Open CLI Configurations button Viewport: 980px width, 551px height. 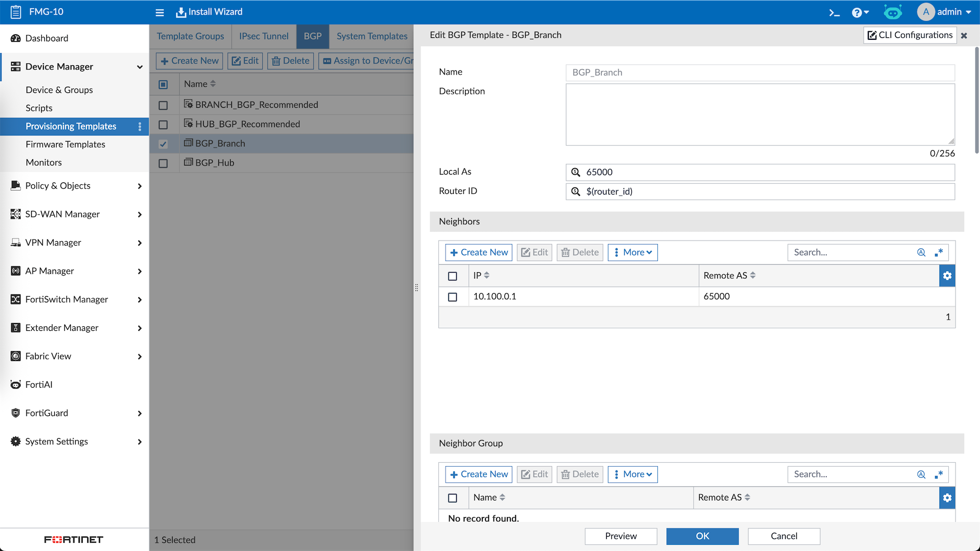click(910, 35)
